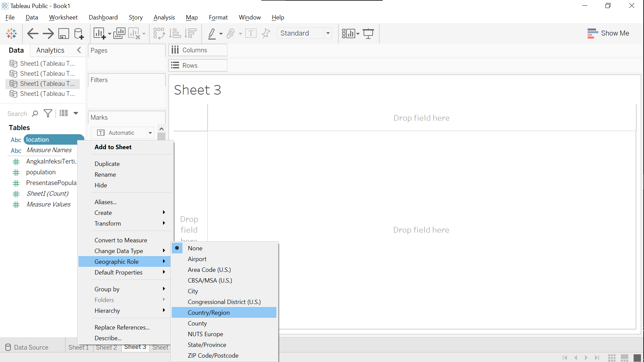Select the None geographic role option
644x362 pixels.
(x=195, y=248)
